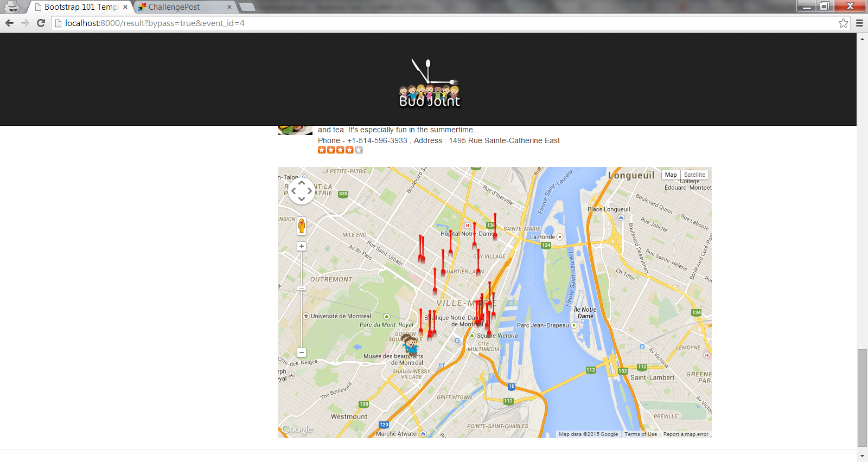Viewport: 868px width, 462px height.
Task: Zoom in on the map
Action: tap(302, 246)
